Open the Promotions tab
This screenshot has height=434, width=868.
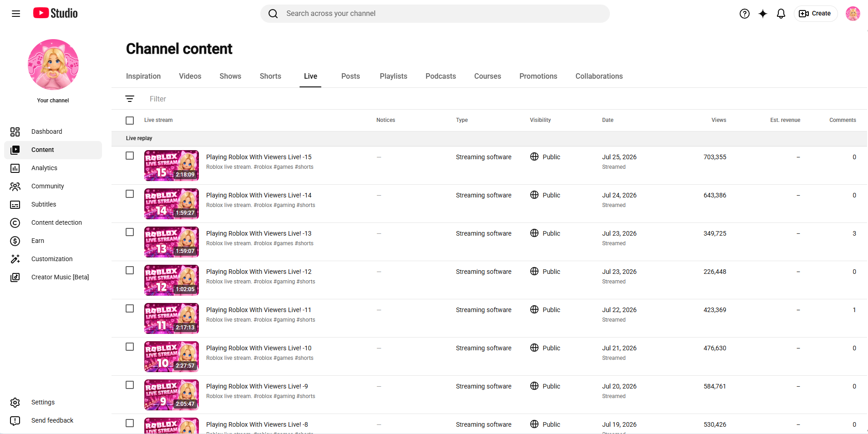[538, 76]
